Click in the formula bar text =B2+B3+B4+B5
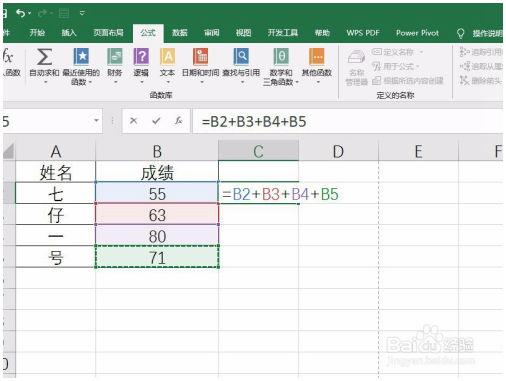Viewport: 506px width, 381px height. click(x=254, y=122)
